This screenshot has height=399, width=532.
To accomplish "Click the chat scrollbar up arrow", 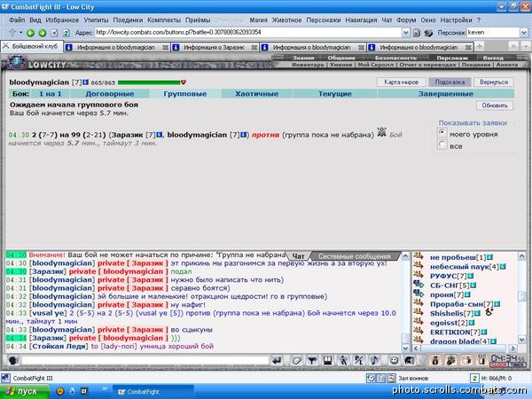I will pos(405,256).
